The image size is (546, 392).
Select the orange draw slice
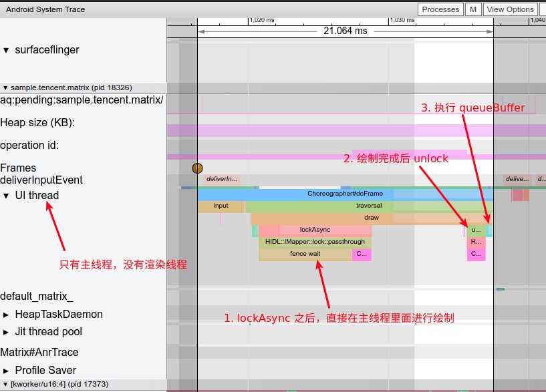pos(371,218)
